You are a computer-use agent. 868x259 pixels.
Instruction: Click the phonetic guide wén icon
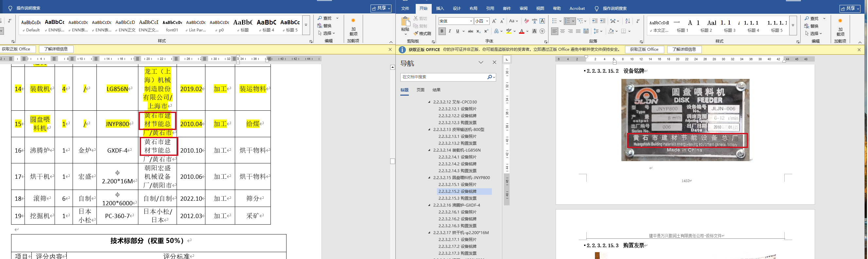click(534, 21)
